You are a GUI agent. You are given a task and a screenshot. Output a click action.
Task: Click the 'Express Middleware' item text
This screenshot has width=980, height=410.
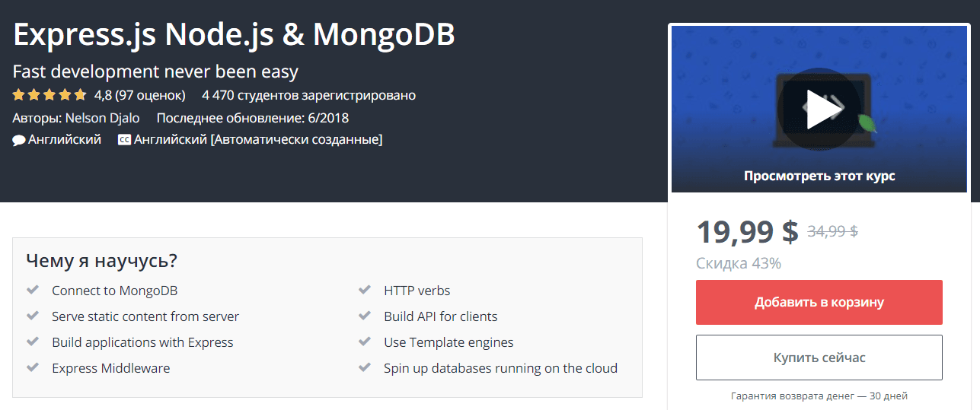coord(111,368)
